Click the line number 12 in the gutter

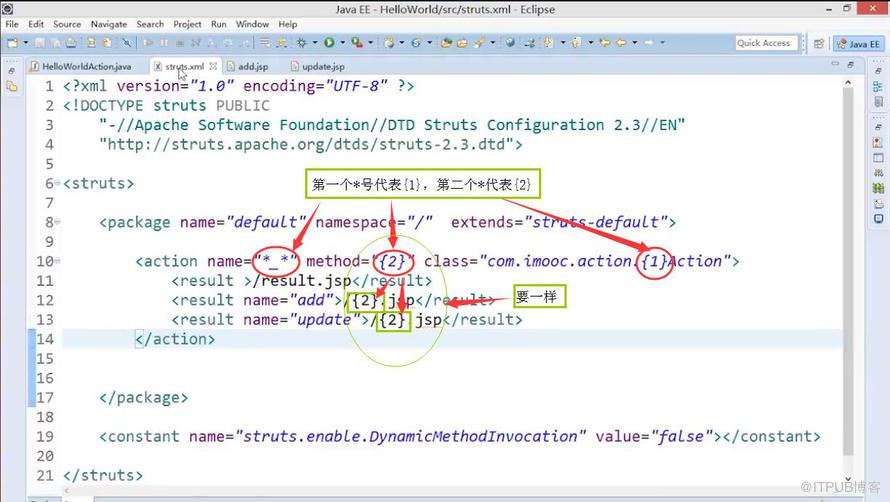click(44, 300)
